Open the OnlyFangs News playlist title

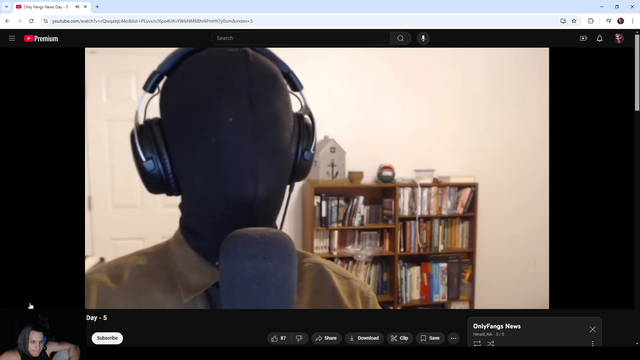[497, 326]
